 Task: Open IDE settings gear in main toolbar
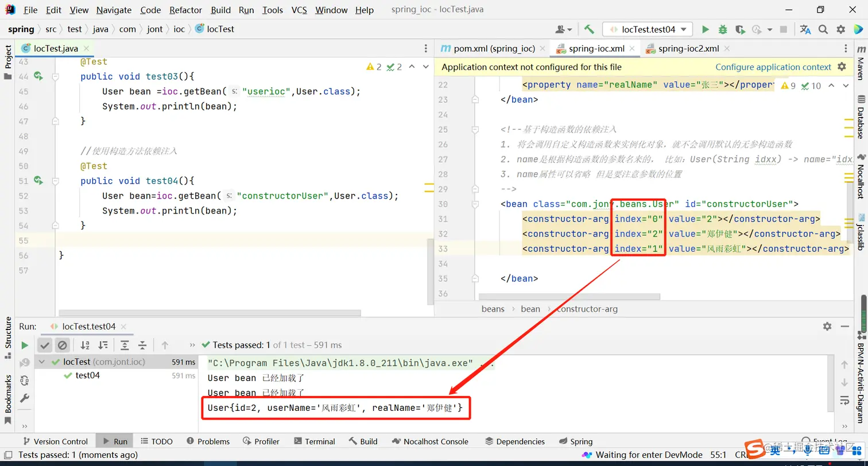pyautogui.click(x=841, y=29)
